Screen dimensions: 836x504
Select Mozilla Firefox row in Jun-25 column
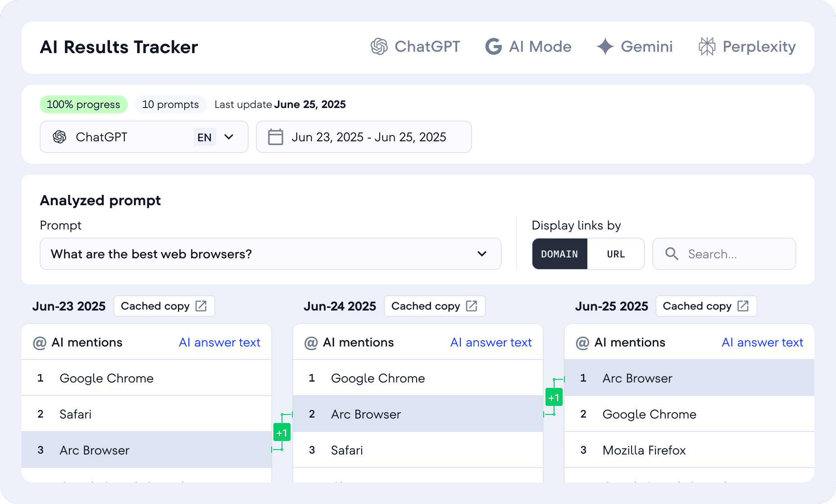point(689,450)
